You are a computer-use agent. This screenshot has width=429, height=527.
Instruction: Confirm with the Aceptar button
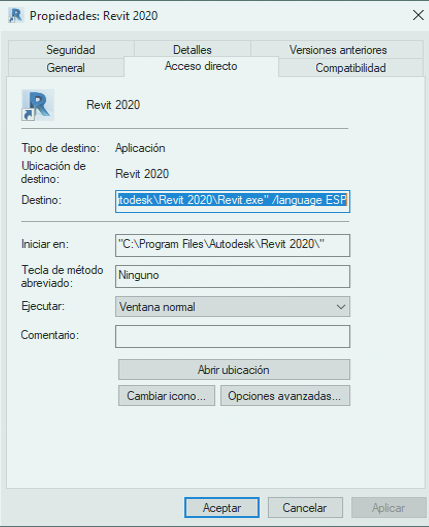222,508
